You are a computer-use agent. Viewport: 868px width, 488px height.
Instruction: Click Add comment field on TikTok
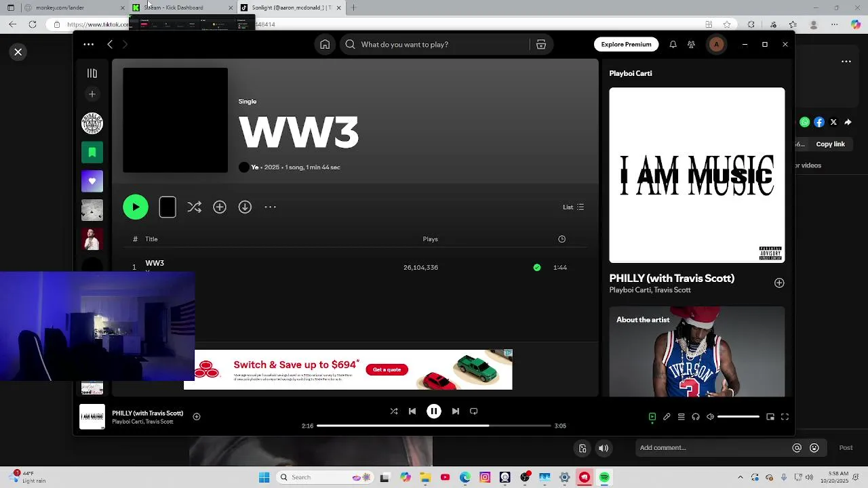pyautogui.click(x=712, y=448)
